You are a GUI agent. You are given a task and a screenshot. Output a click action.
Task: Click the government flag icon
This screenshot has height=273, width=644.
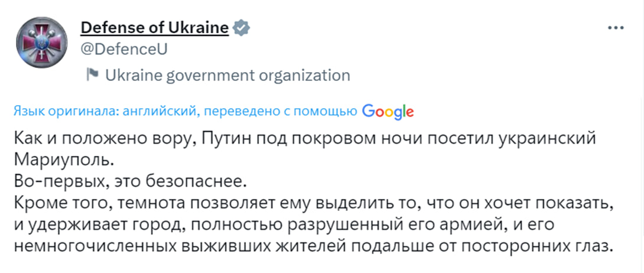[92, 75]
